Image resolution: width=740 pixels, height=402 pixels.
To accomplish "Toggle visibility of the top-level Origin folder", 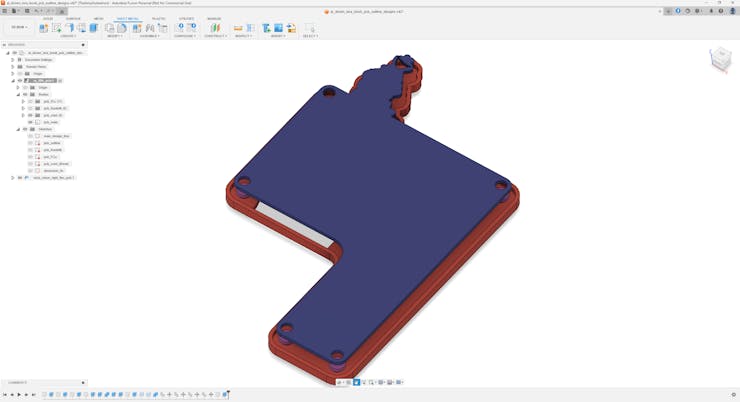I will coord(19,73).
